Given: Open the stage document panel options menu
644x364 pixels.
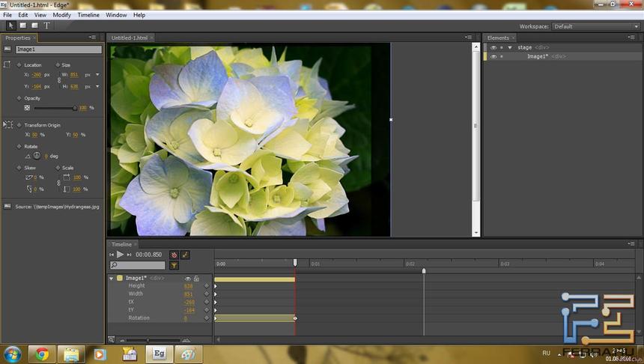Looking at the screenshot, I should pos(468,37).
